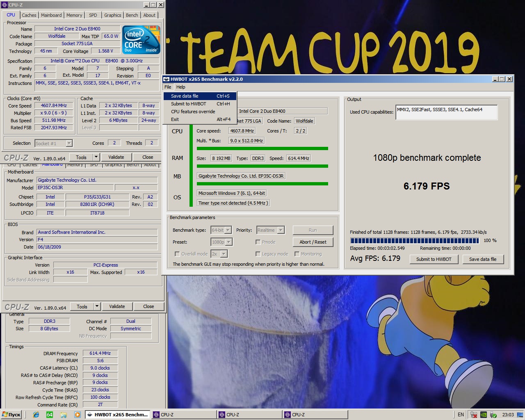Click the disconnected network tray icon
Viewport: 525px width, 420px height.
pos(474,415)
